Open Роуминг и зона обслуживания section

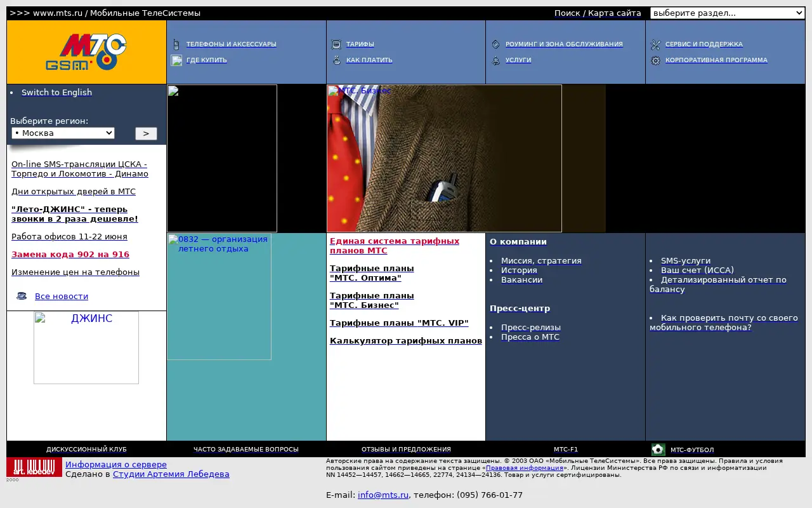(564, 44)
